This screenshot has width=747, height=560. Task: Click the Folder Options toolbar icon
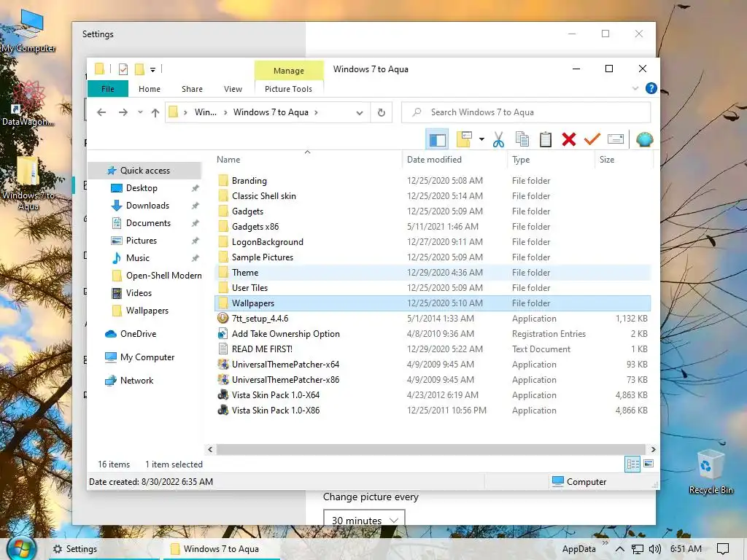tap(463, 139)
